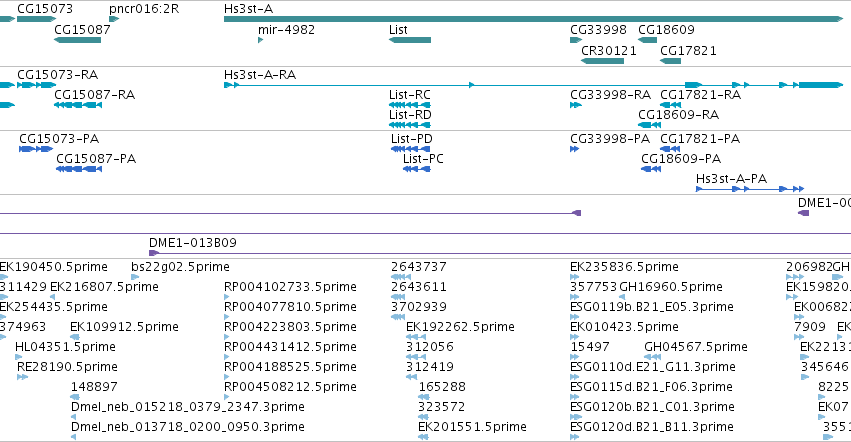Click the CG15087-PA protein feature
The image size is (851, 442).
pos(79,169)
